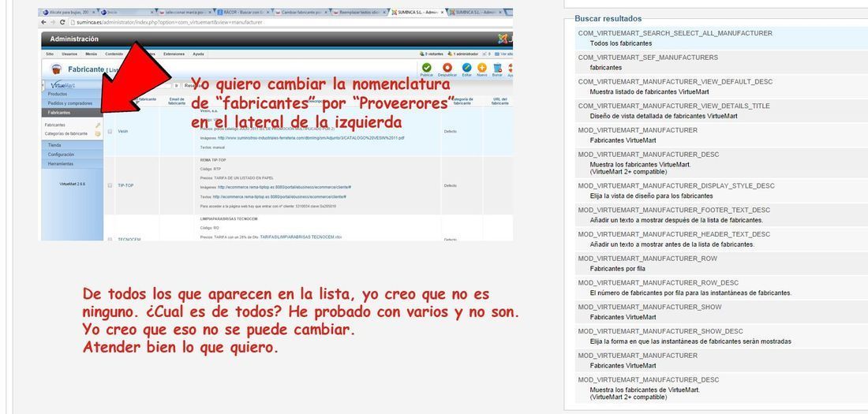This screenshot has width=868, height=414.
Task: Open the Contenido menu
Action: pyautogui.click(x=114, y=54)
